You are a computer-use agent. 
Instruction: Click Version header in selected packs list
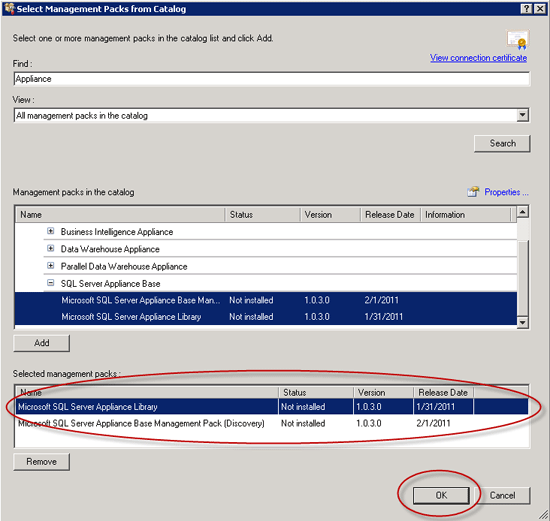pyautogui.click(x=383, y=392)
